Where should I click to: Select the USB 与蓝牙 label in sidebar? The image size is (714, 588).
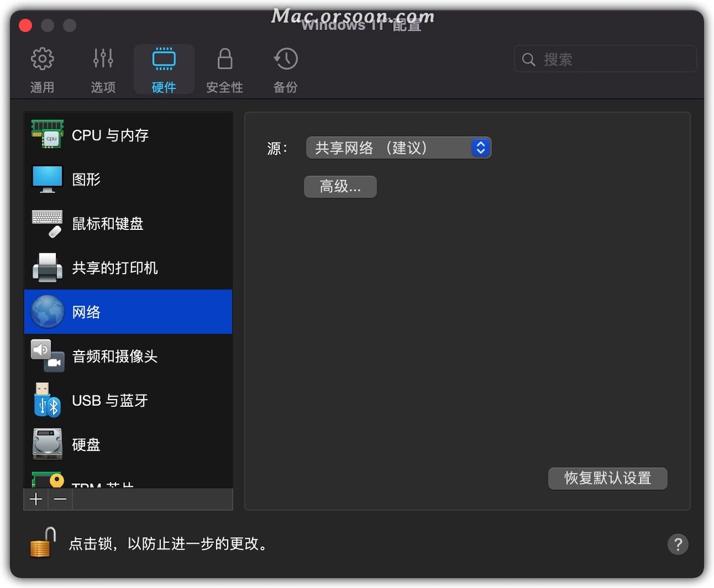(x=110, y=401)
